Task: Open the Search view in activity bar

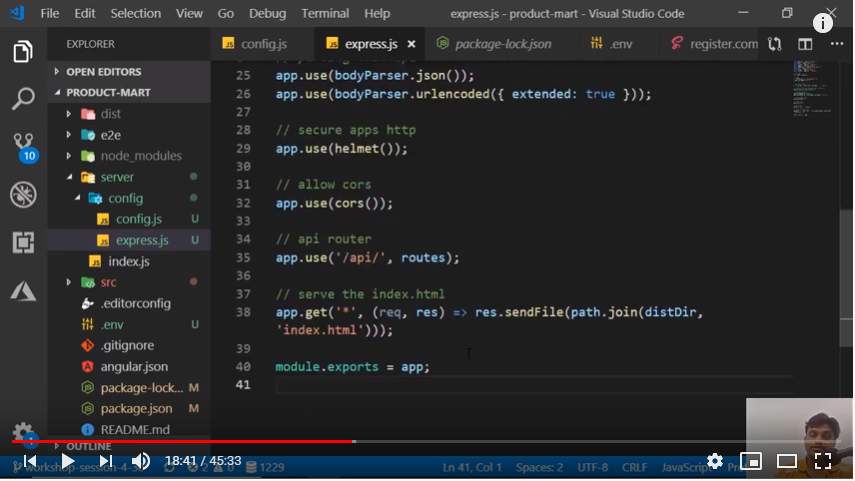Action: [x=23, y=99]
